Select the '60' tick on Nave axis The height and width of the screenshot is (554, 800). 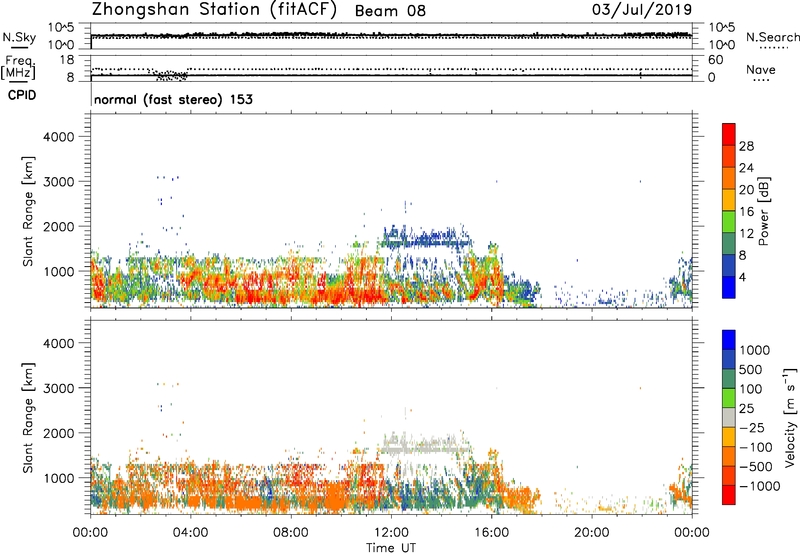[x=715, y=60]
